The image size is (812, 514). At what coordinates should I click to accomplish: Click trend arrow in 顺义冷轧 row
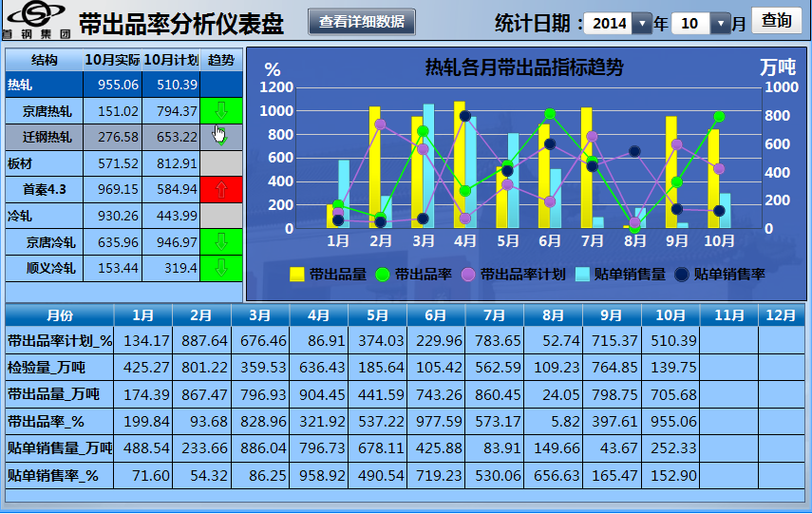pos(221,268)
